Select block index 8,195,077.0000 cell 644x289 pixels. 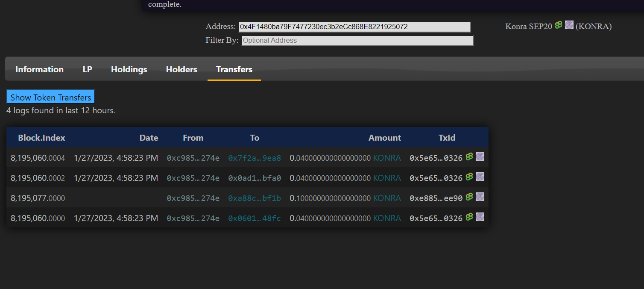pyautogui.click(x=38, y=198)
